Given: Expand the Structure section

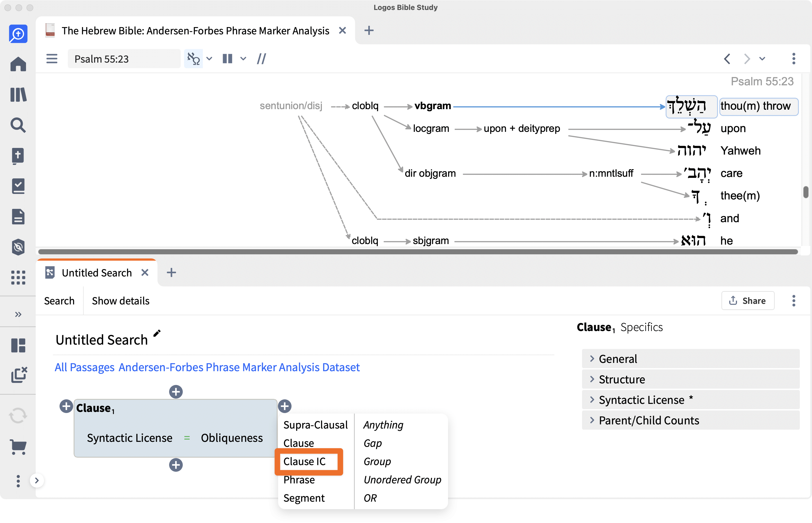Looking at the screenshot, I should pos(691,379).
